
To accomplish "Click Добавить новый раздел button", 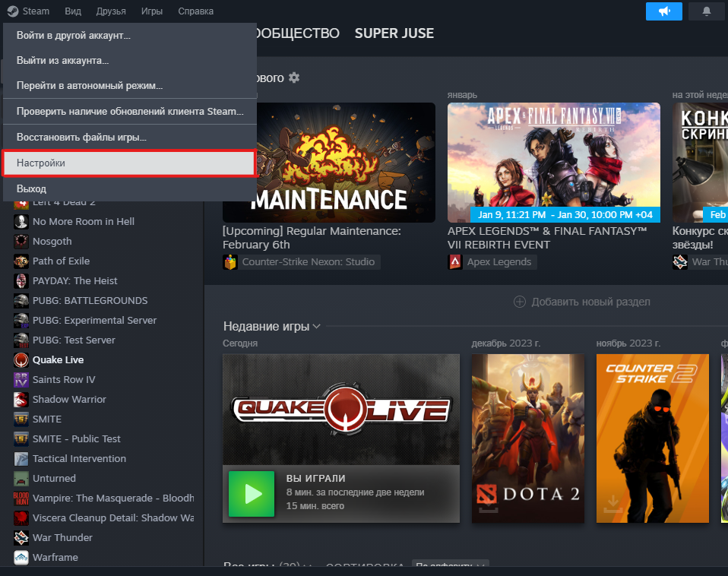I will click(x=582, y=302).
